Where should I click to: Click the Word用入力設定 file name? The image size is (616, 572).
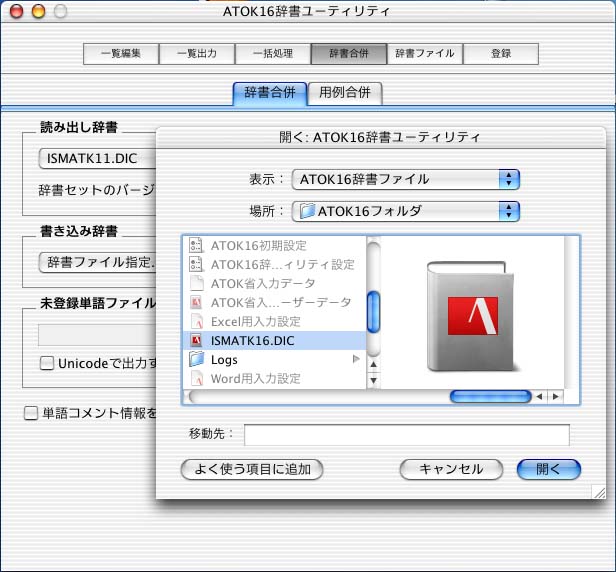pos(255,379)
